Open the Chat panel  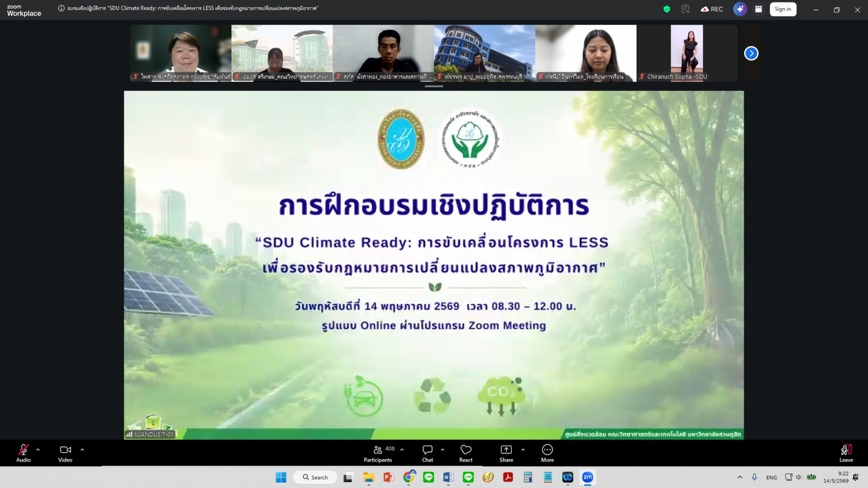point(427,453)
